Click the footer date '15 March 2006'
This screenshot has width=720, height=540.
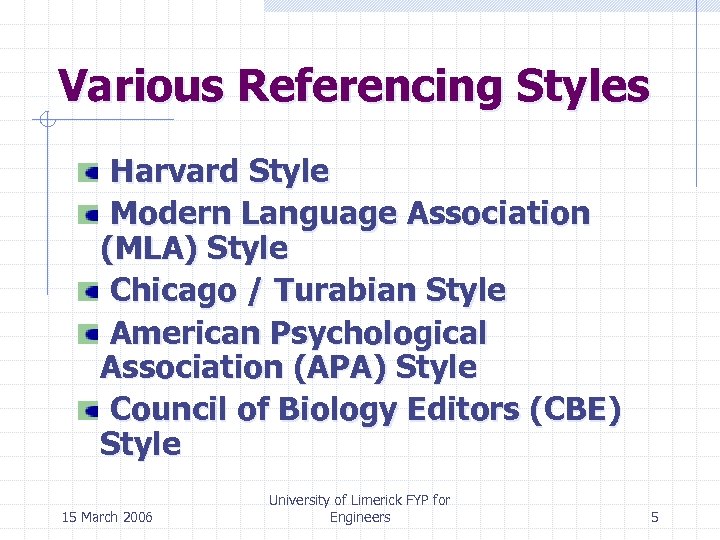107,517
